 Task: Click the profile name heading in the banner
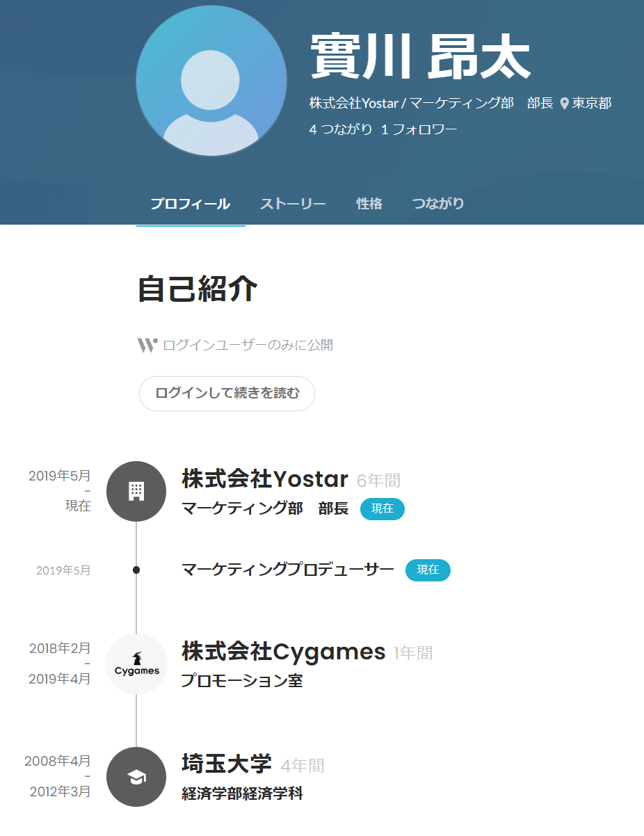click(419, 58)
